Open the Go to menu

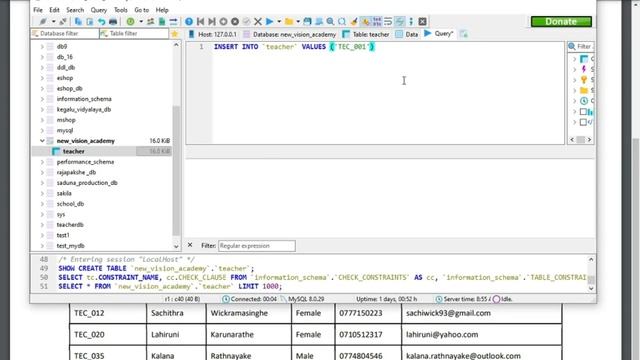(142, 10)
